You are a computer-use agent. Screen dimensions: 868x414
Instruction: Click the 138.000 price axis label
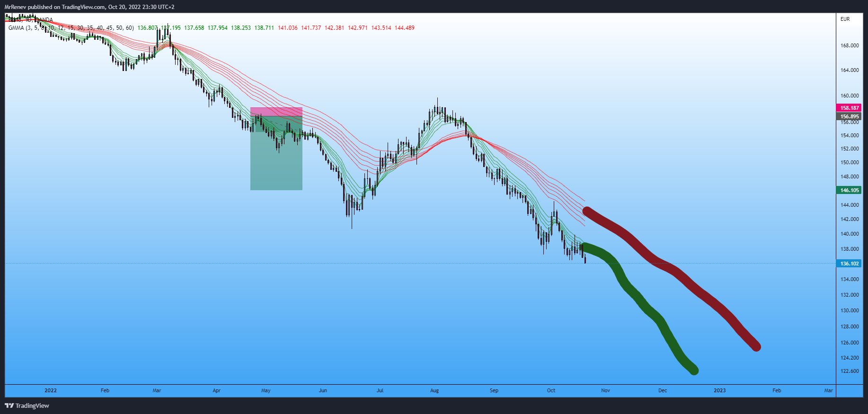click(x=850, y=249)
